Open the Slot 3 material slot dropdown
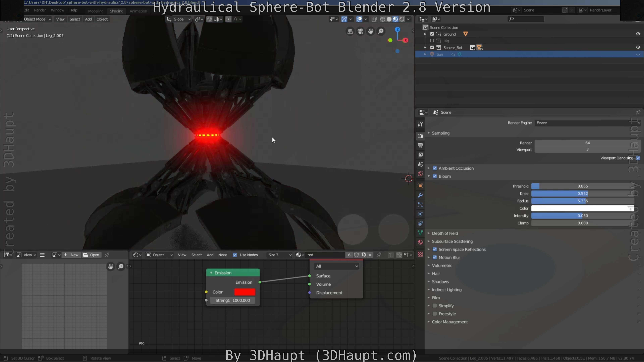Image resolution: width=644 pixels, height=362 pixels. pos(279,255)
